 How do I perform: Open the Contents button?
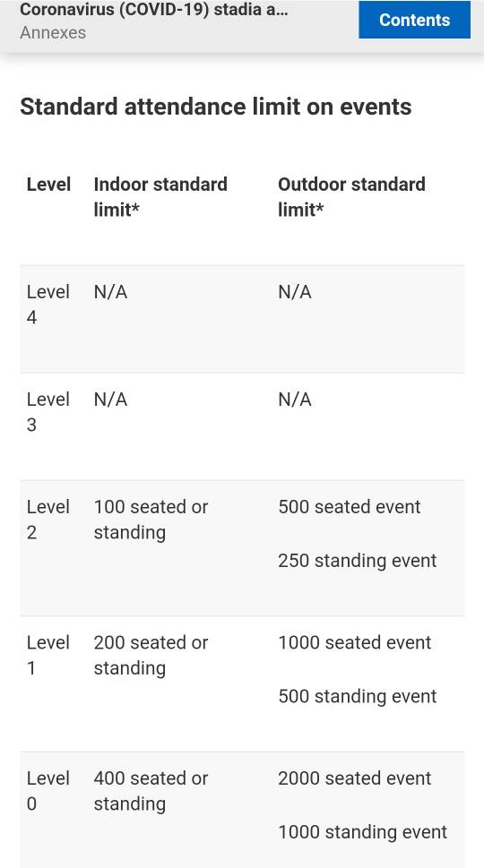click(x=414, y=20)
